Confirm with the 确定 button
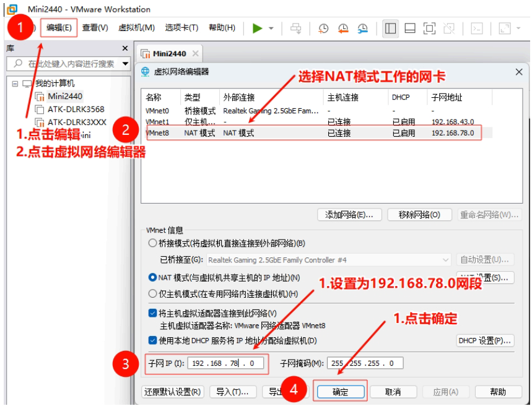Viewport: 532px width, 406px height. [341, 392]
